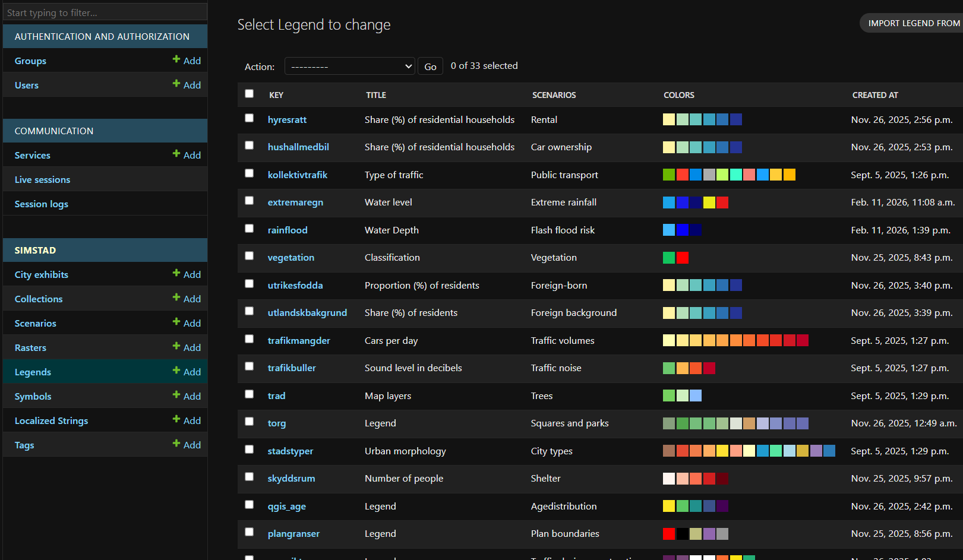963x560 pixels.
Task: Open the kollektivtrafik legend link
Action: (298, 175)
